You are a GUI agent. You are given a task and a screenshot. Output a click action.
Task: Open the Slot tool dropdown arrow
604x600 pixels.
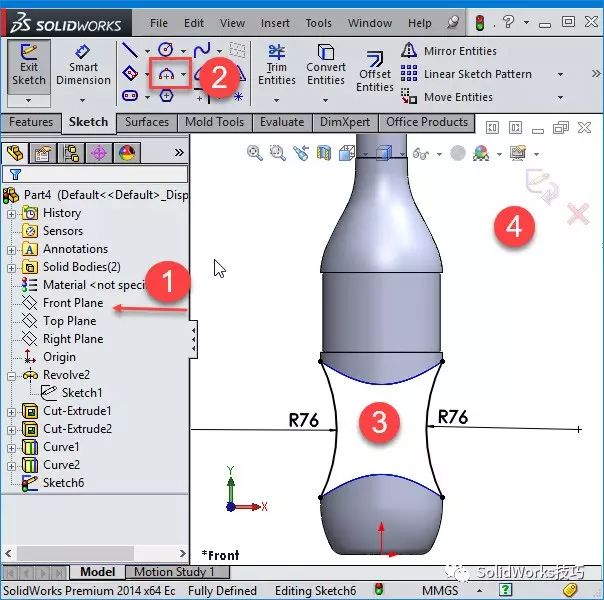[x=148, y=97]
